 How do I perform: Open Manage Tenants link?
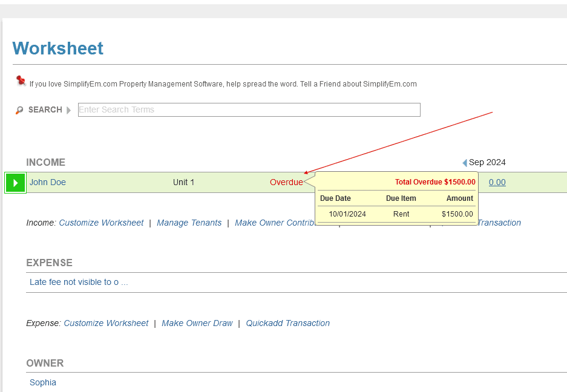(189, 223)
